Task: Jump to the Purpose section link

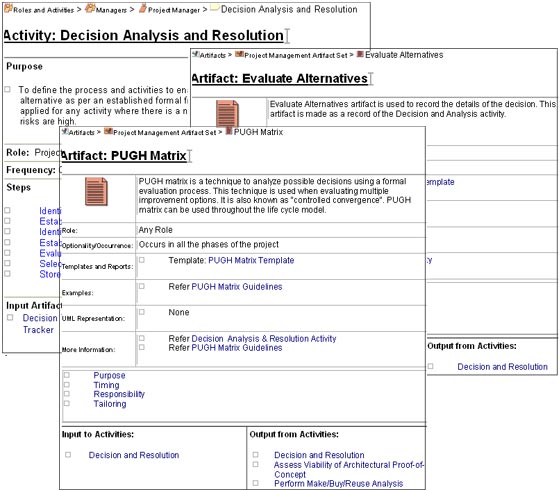Action: 109,375
